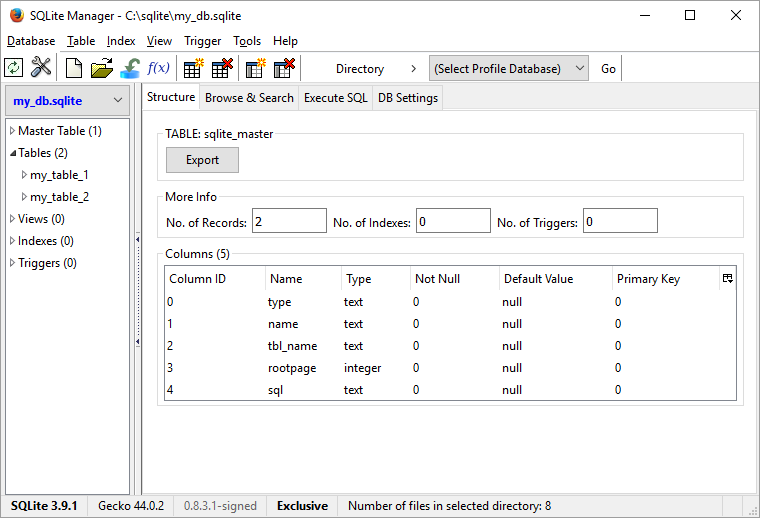Open the Database menu
This screenshot has height=518, width=760.
(x=31, y=41)
